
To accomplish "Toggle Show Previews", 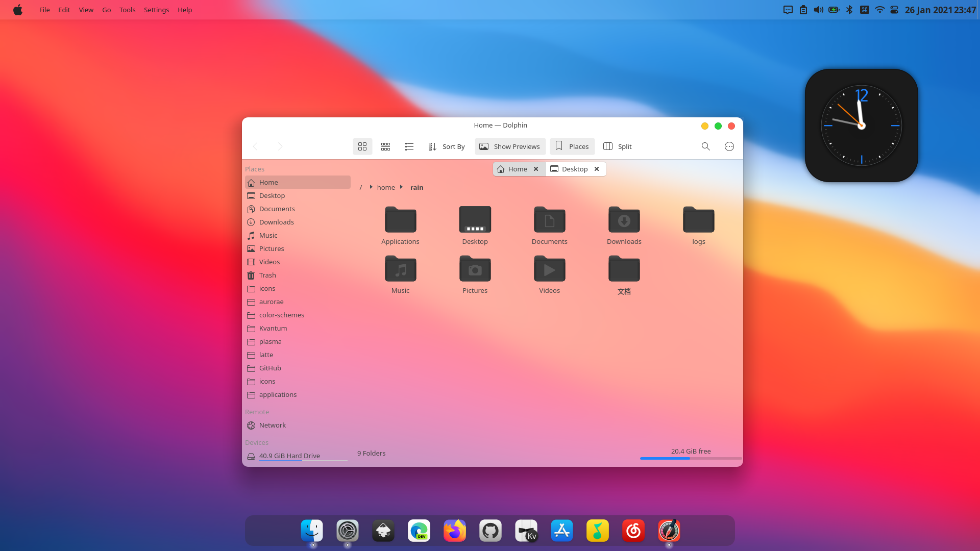I will pyautogui.click(x=510, y=146).
